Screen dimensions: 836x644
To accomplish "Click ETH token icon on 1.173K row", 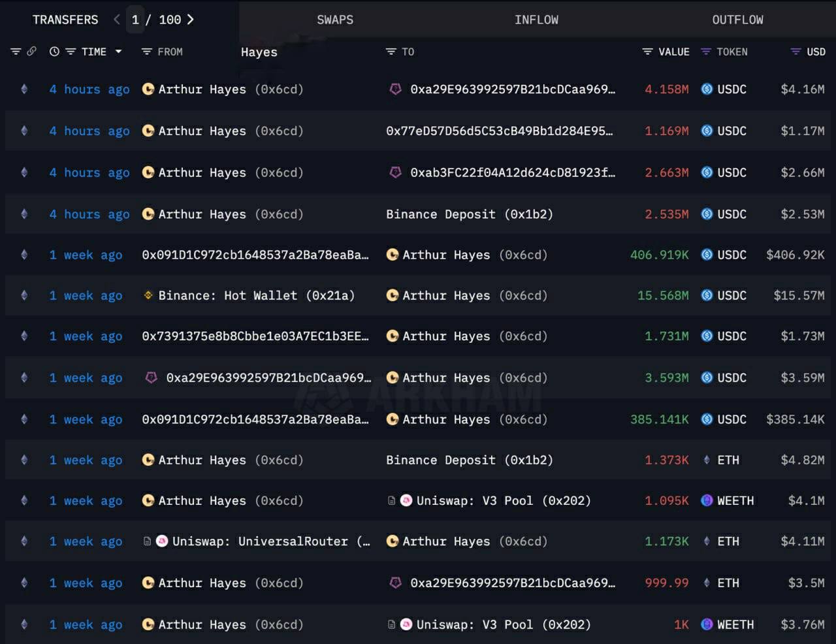I will 707,541.
